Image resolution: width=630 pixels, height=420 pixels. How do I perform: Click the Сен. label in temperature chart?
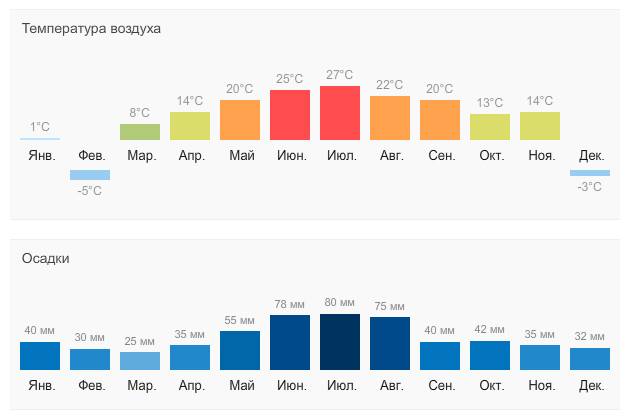(x=442, y=156)
